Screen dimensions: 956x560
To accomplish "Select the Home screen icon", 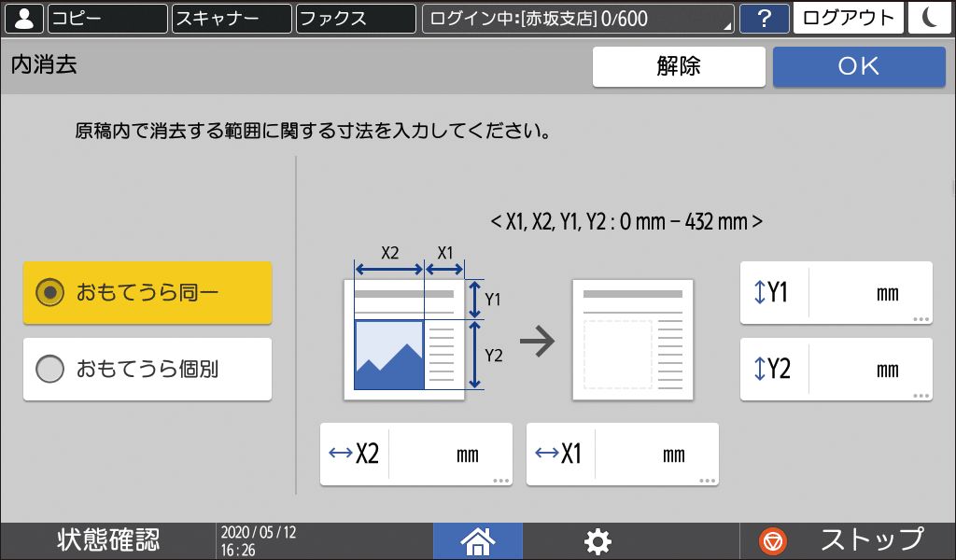I will pos(477,541).
